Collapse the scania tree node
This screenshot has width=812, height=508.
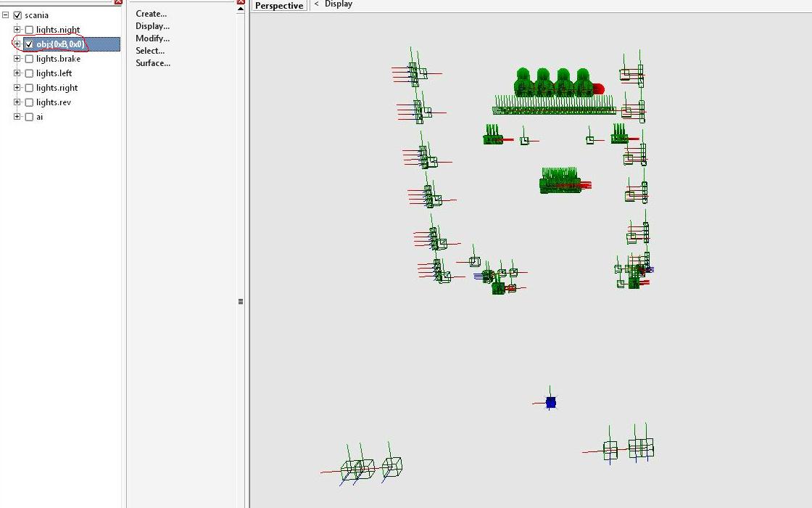[x=6, y=15]
